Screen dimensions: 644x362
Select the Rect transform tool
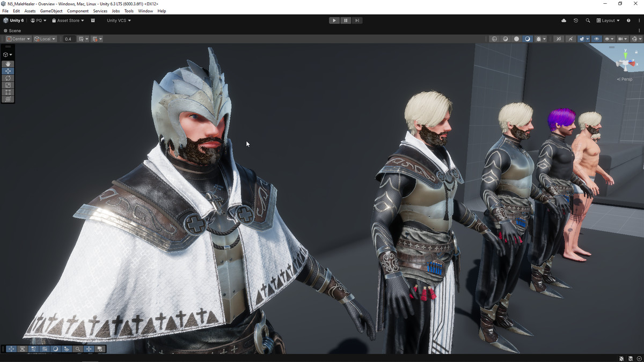(8, 92)
